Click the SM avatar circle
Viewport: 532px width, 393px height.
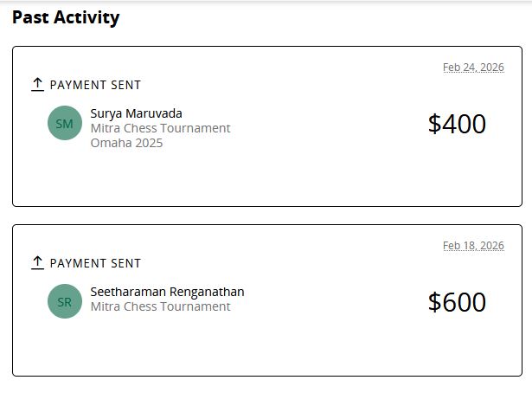(65, 124)
